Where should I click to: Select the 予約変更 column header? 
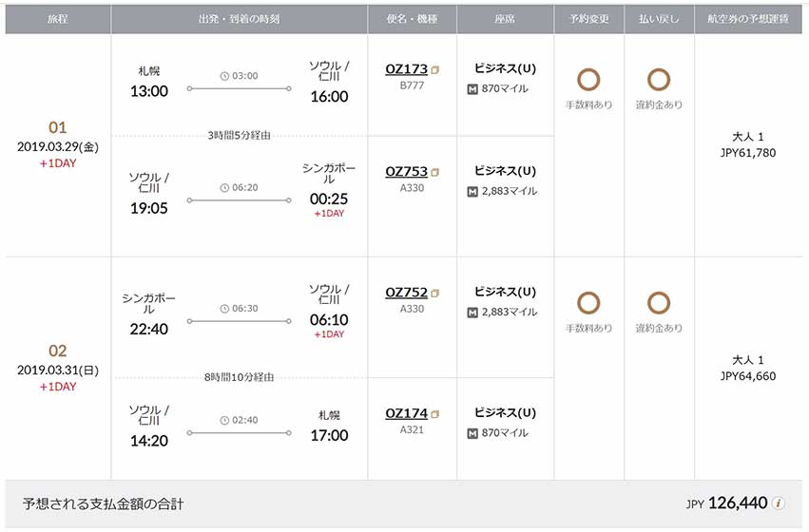pyautogui.click(x=588, y=19)
